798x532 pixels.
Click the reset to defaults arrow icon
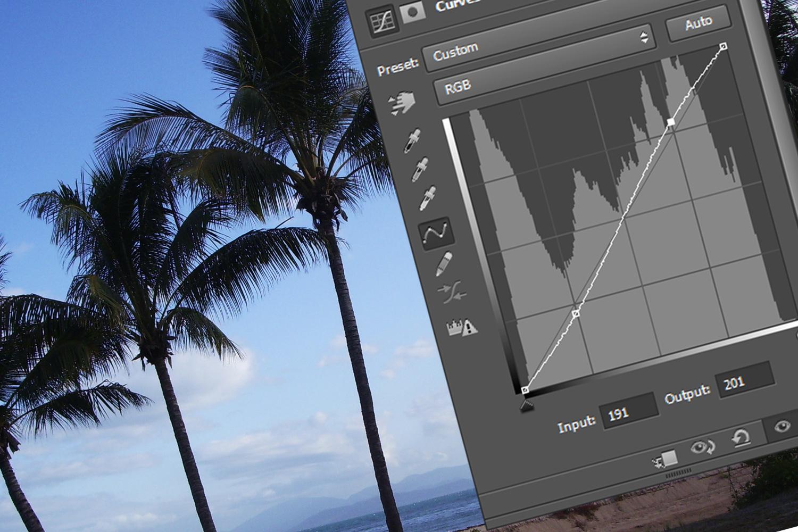pos(740,438)
